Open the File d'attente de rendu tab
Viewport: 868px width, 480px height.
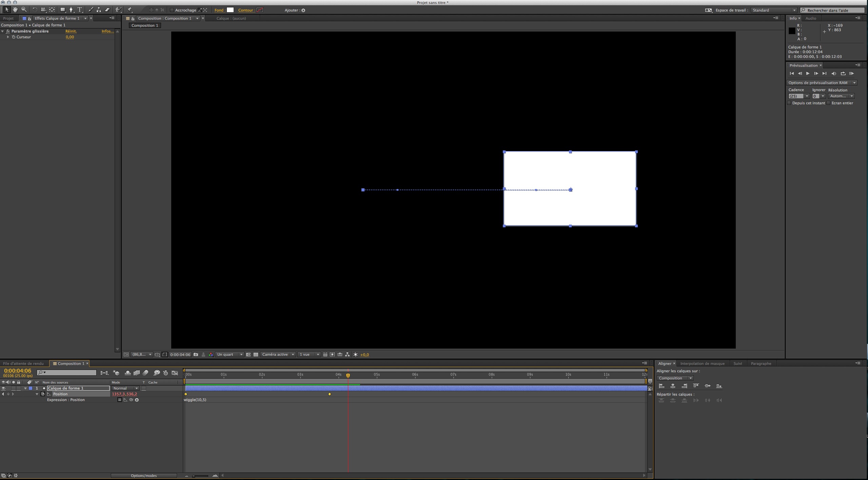[x=23, y=363]
